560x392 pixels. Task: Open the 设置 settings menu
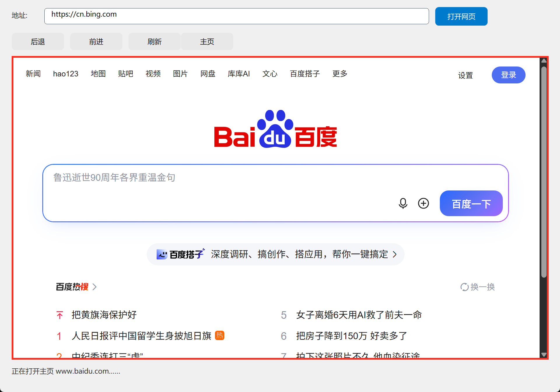pos(465,75)
